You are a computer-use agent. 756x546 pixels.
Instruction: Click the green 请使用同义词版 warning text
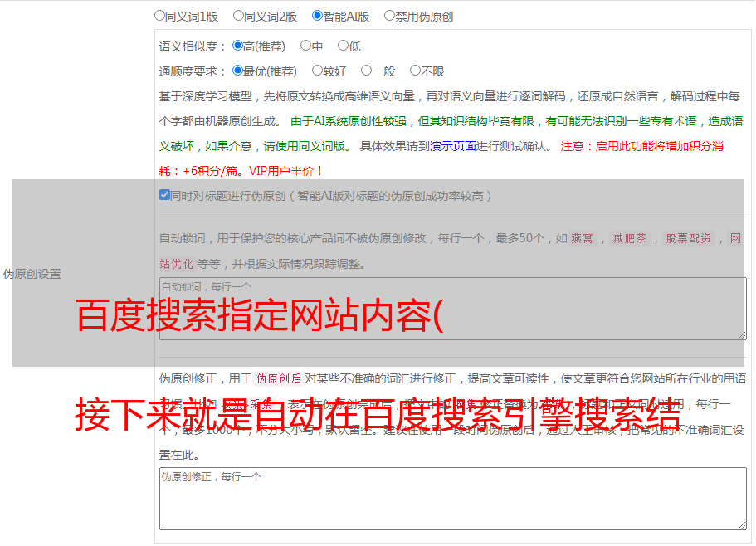click(308, 146)
